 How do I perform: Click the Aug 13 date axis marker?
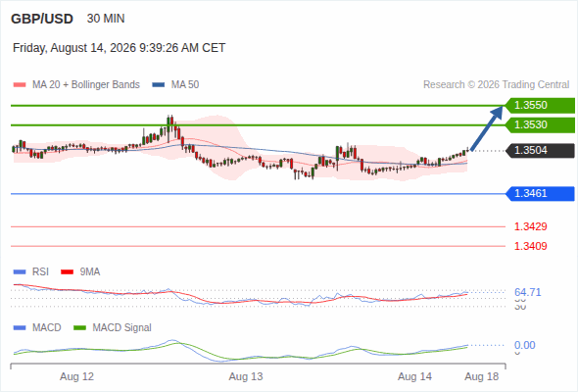coord(246,377)
